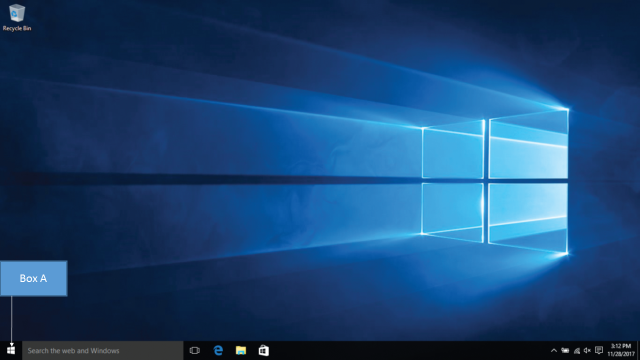Screen dimensions: 640x360
Task: Open the network connection tray icon
Action: (x=576, y=351)
